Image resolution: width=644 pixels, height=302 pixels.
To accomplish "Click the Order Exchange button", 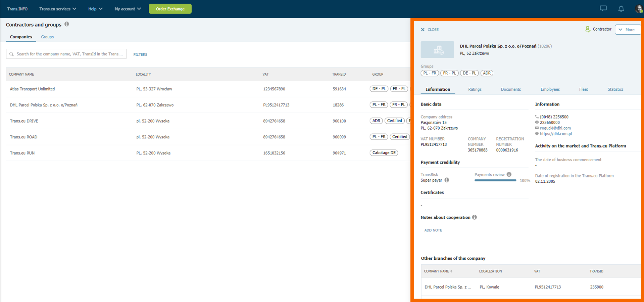I will [170, 9].
